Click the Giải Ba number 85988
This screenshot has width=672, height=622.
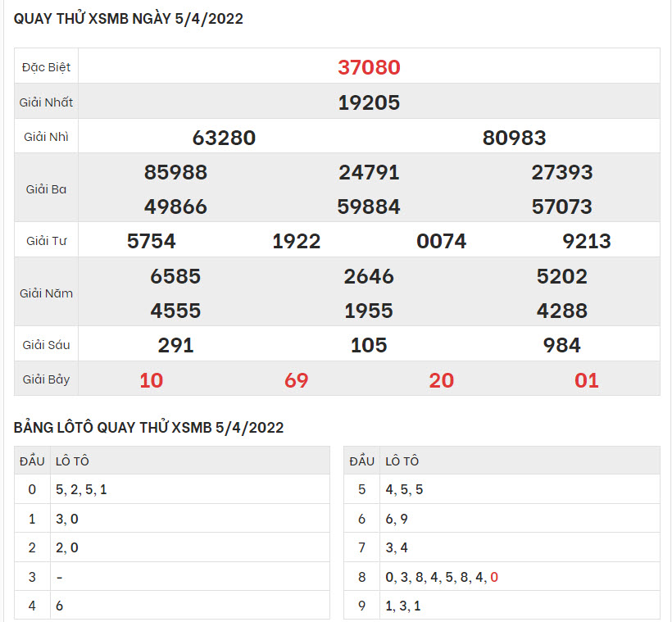[175, 172]
